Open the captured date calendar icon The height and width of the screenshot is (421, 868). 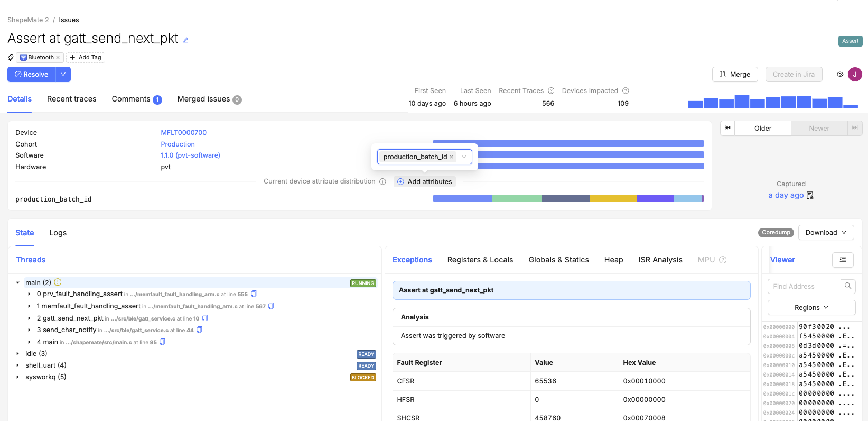810,195
